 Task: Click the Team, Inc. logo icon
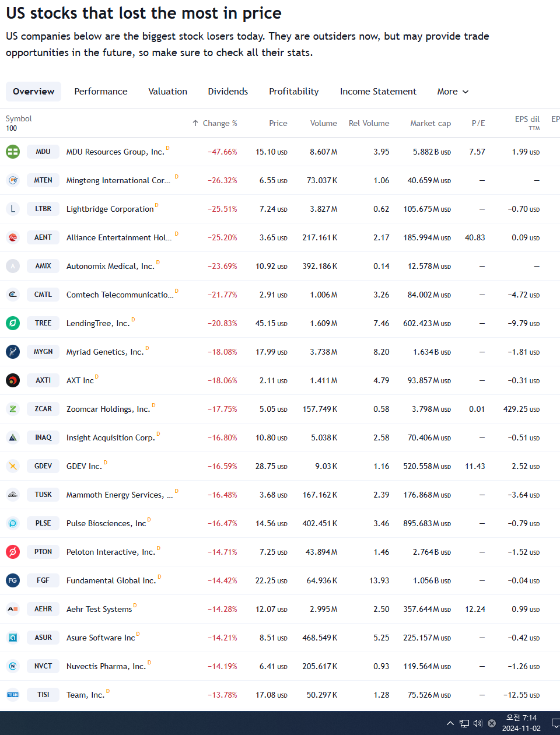[x=13, y=695]
